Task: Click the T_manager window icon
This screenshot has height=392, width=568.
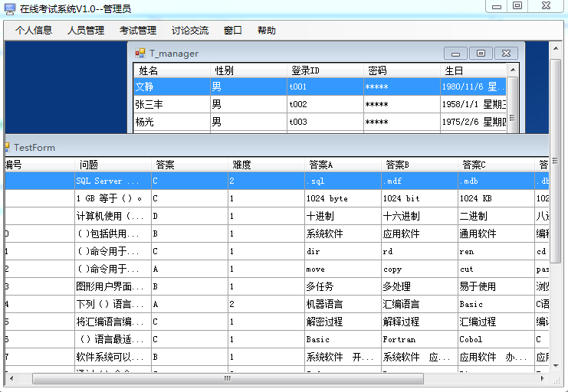Action: point(140,53)
